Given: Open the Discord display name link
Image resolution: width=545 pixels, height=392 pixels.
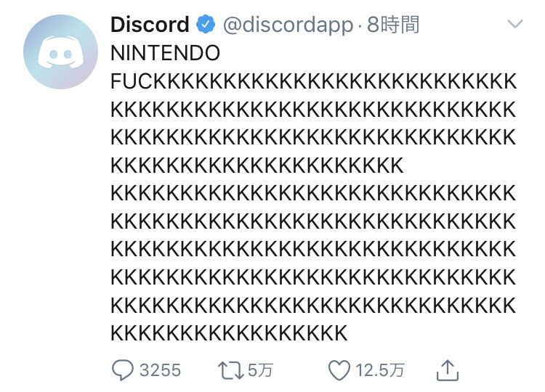Looking at the screenshot, I should tap(150, 24).
